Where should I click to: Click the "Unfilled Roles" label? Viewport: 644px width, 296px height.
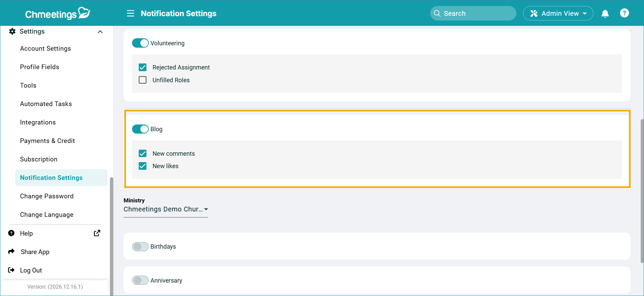click(171, 80)
